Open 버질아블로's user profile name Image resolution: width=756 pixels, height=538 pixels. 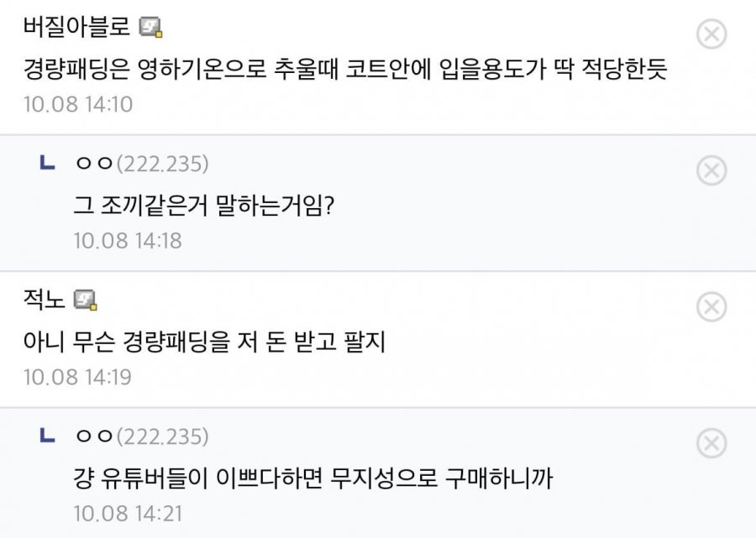pyautogui.click(x=77, y=28)
